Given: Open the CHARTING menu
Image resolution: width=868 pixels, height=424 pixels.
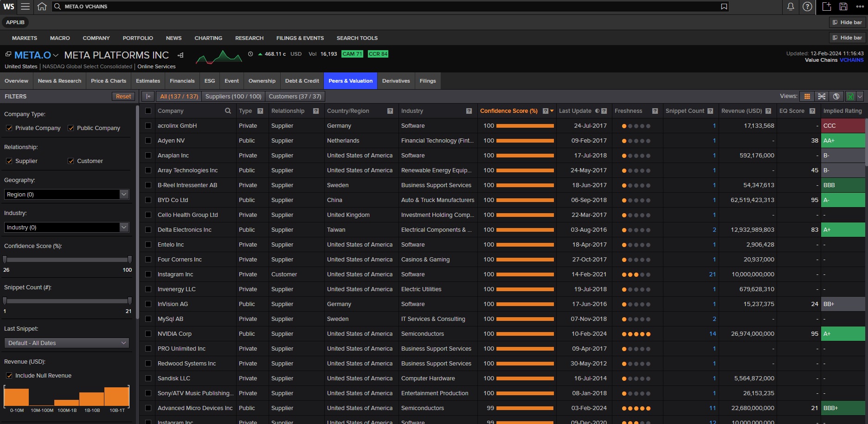Looking at the screenshot, I should point(208,38).
